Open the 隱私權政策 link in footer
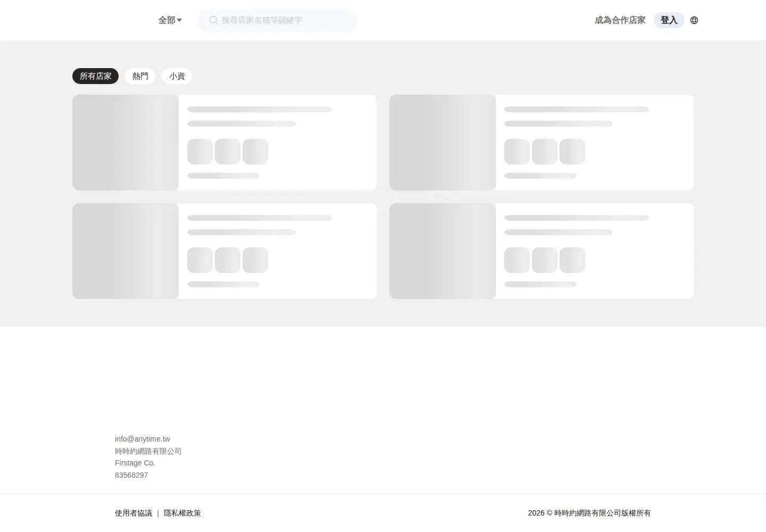Viewport: 766px width, 532px height. tap(182, 513)
